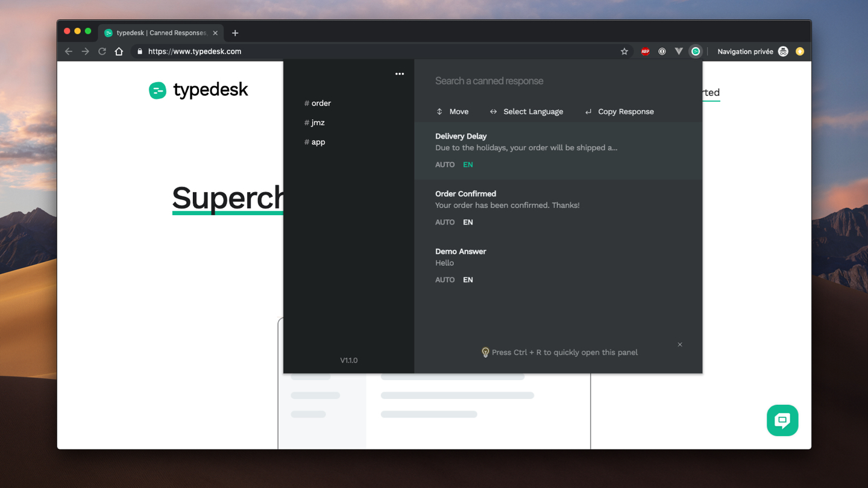Viewport: 868px width, 488px height.
Task: Dismiss the Ctrl + R tip
Action: tap(680, 345)
